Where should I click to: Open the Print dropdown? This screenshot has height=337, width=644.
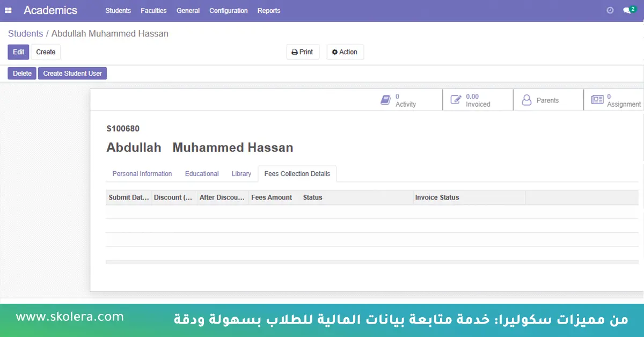point(303,52)
